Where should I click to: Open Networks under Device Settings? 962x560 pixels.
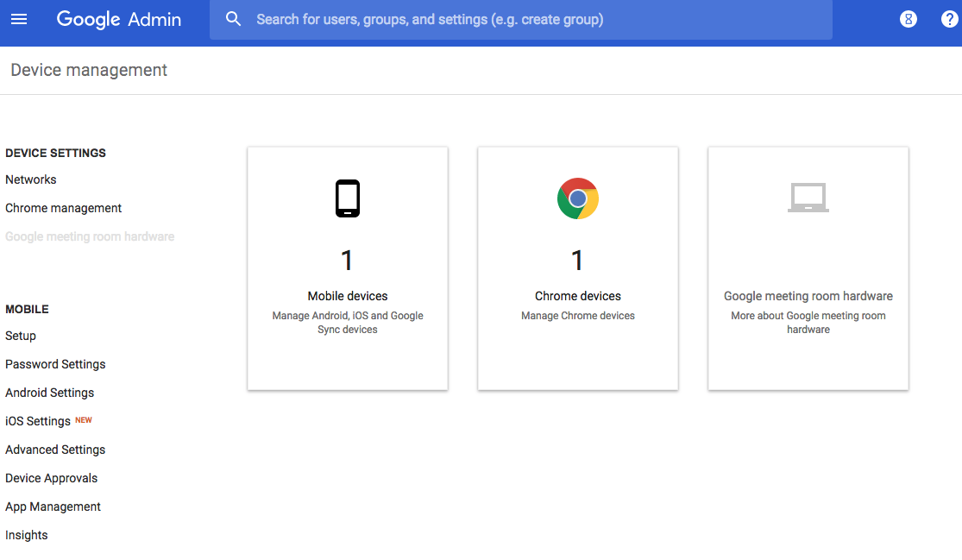pos(31,179)
